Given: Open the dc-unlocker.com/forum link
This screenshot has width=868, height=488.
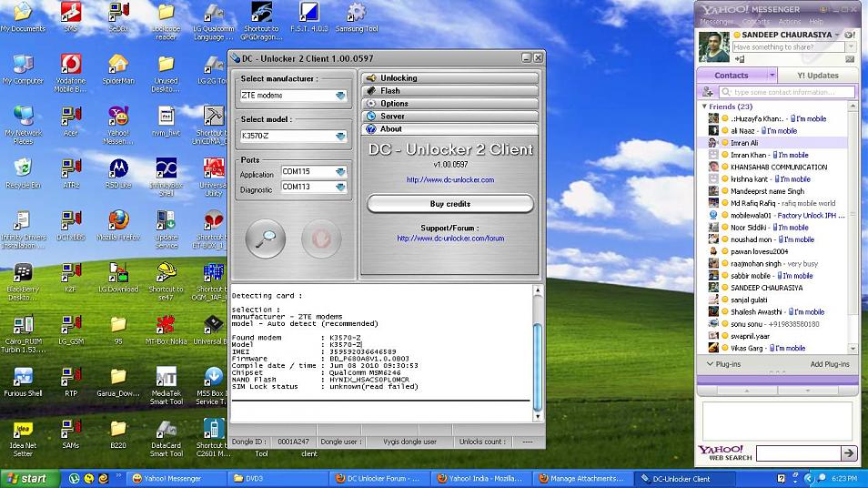Looking at the screenshot, I should tap(449, 239).
